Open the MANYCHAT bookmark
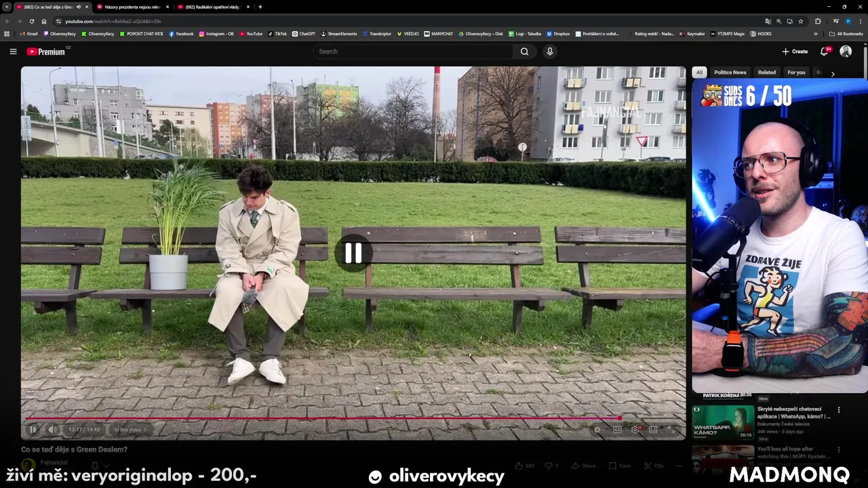 pos(439,34)
